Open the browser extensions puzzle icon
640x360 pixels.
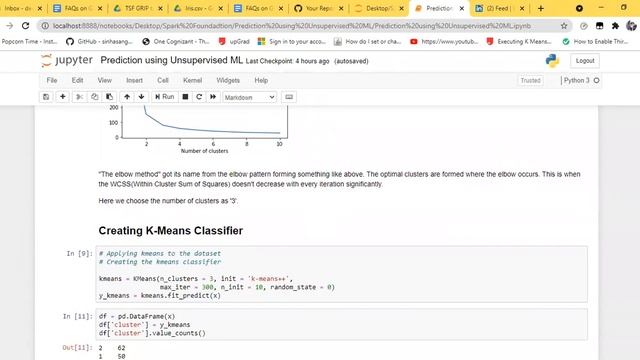[x=615, y=26]
